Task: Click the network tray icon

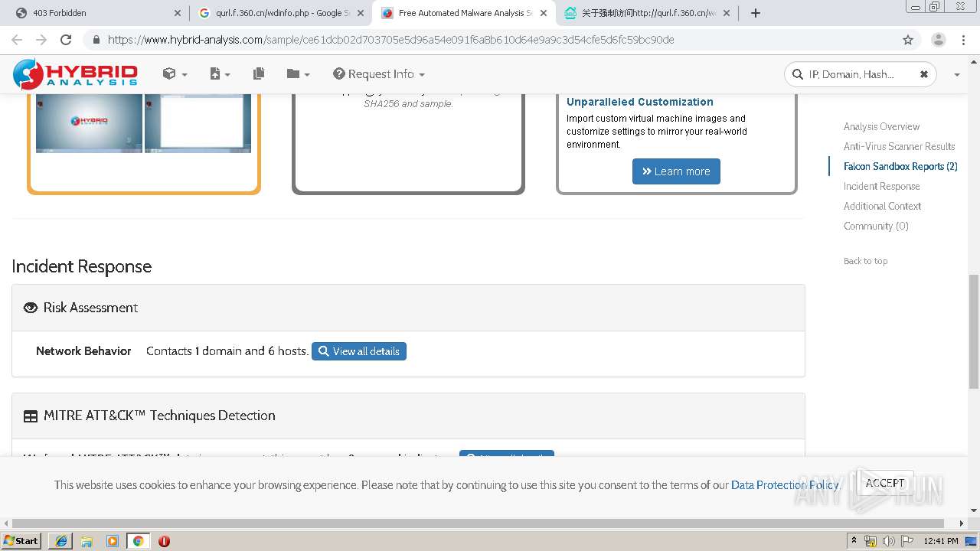Action: pos(871,541)
